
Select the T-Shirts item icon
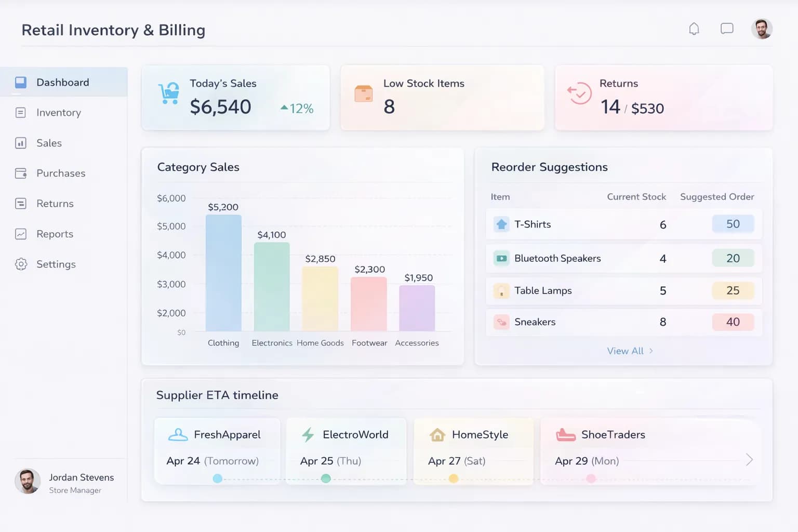tap(501, 224)
